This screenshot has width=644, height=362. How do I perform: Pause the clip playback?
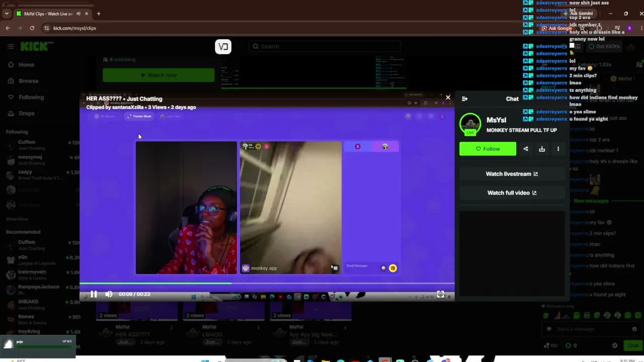click(x=94, y=294)
